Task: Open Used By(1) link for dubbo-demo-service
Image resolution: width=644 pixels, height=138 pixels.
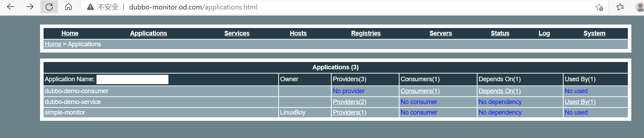Action: pyautogui.click(x=580, y=102)
